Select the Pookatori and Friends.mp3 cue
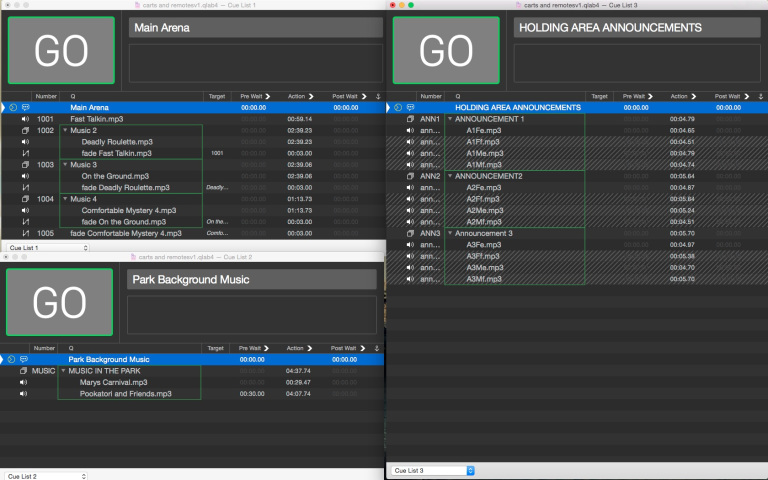 coord(127,394)
